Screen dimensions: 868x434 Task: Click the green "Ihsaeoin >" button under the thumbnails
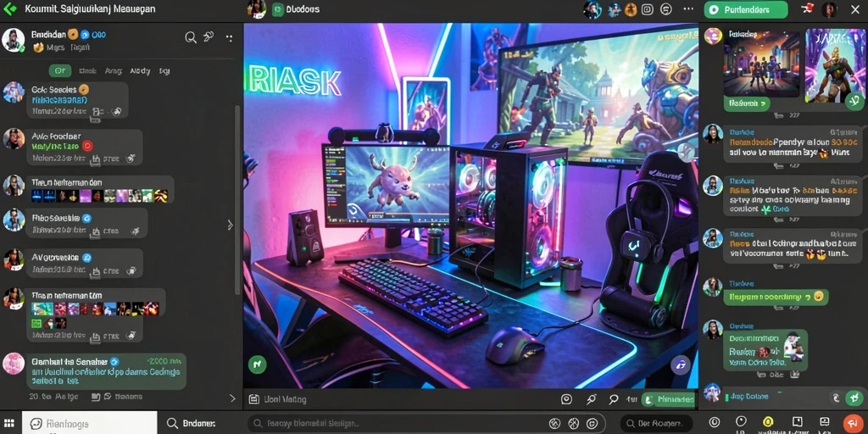[746, 103]
